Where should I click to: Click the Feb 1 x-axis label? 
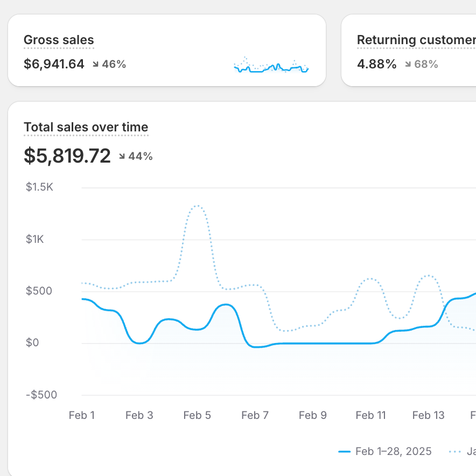pyautogui.click(x=82, y=415)
